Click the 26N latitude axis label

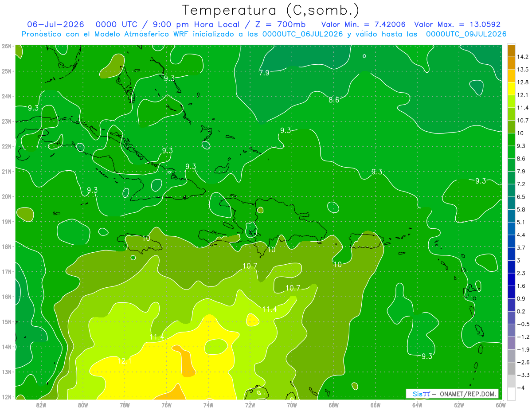(7, 46)
